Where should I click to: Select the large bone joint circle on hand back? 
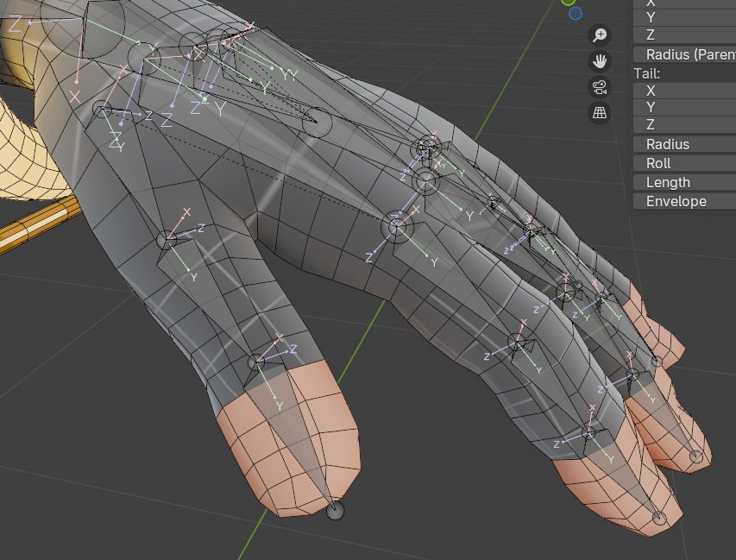318,123
